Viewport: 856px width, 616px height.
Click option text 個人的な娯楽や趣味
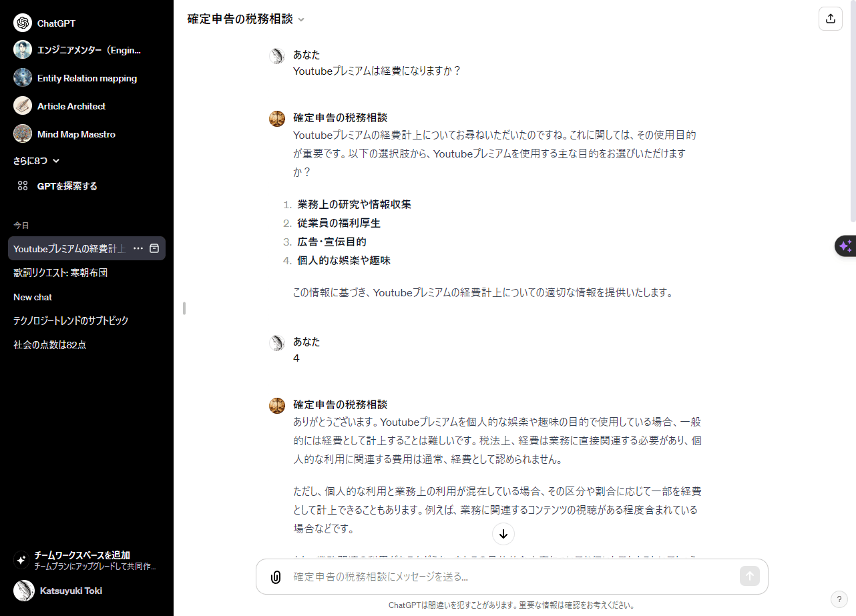tap(344, 260)
